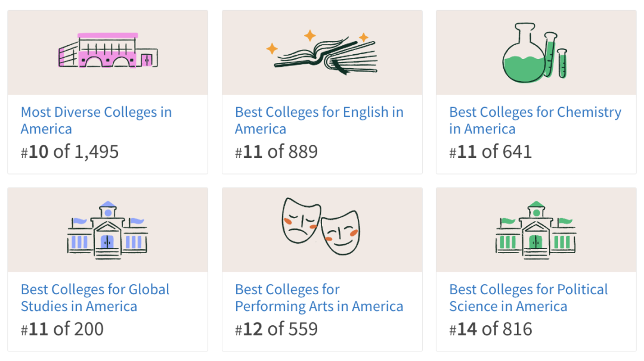
Task: Click the pink campus building illustration
Action: pyautogui.click(x=107, y=51)
